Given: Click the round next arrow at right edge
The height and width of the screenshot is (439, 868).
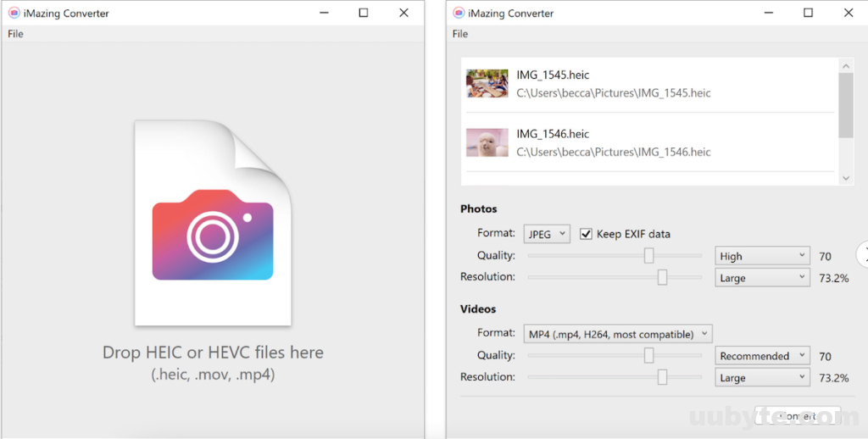Looking at the screenshot, I should click(862, 255).
